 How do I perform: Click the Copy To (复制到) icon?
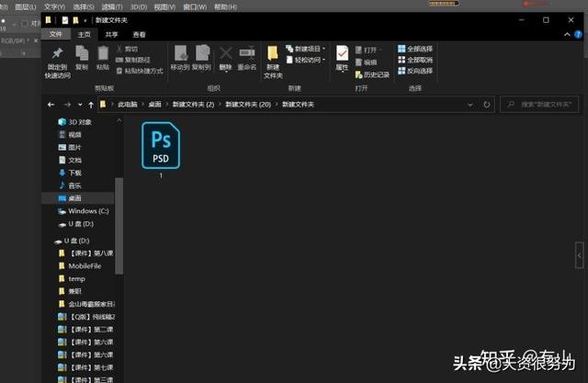pos(202,58)
